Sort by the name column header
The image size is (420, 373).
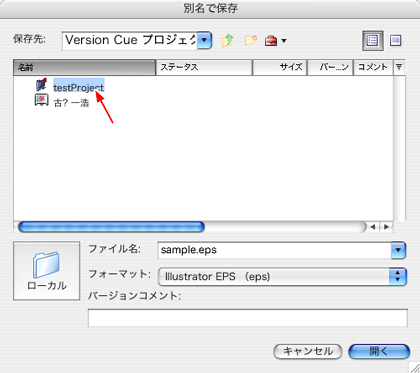point(85,68)
